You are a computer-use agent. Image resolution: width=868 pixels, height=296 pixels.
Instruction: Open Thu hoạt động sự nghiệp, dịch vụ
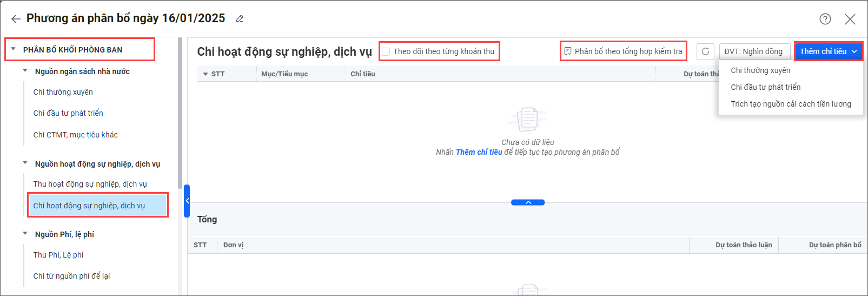90,184
